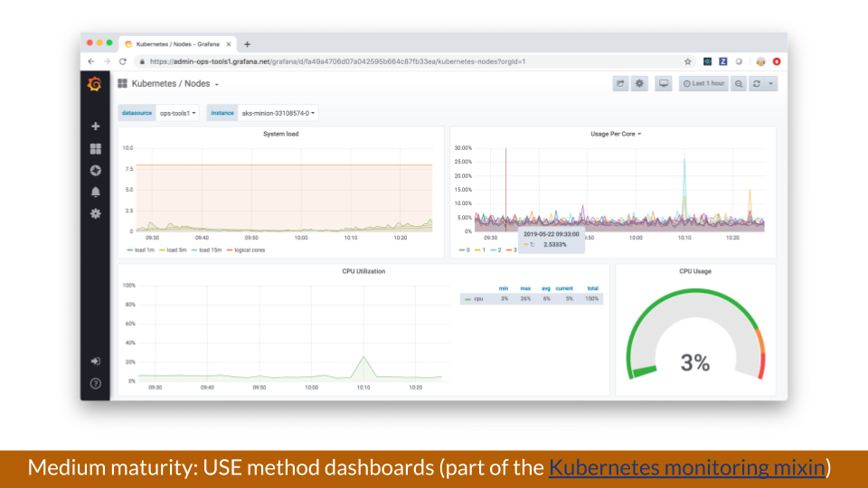This screenshot has width=868, height=488.
Task: Cycle view mode with monitor icon
Action: pyautogui.click(x=663, y=83)
